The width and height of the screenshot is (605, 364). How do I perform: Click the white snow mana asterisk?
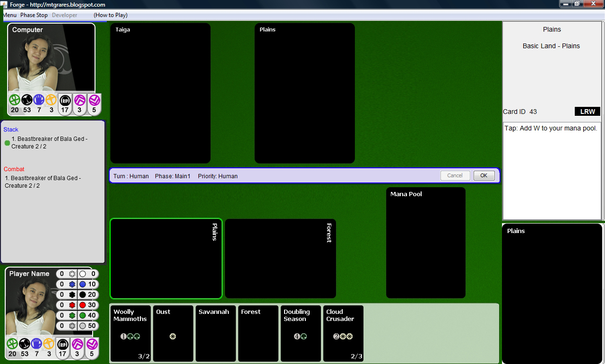[x=72, y=274]
